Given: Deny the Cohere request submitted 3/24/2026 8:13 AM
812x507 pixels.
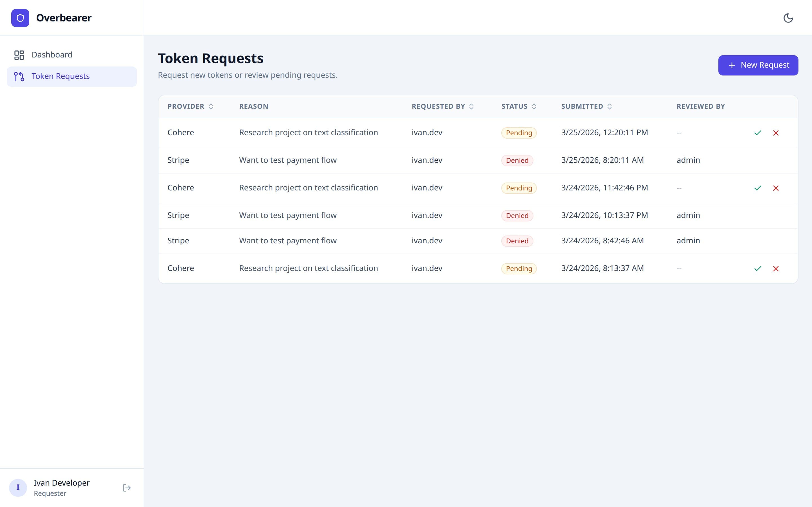Looking at the screenshot, I should [x=776, y=269].
